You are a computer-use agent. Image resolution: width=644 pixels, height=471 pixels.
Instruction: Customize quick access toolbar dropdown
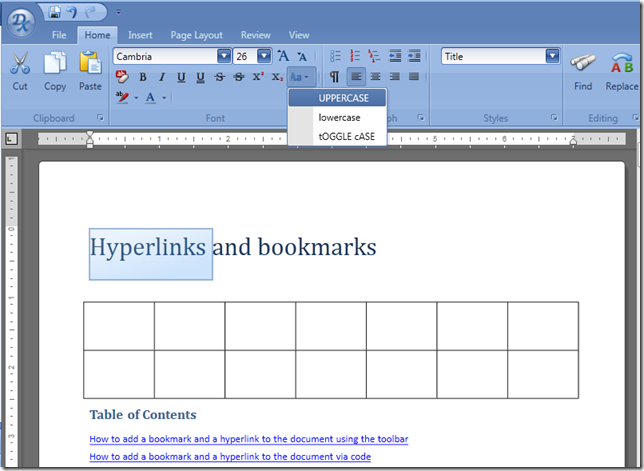118,12
